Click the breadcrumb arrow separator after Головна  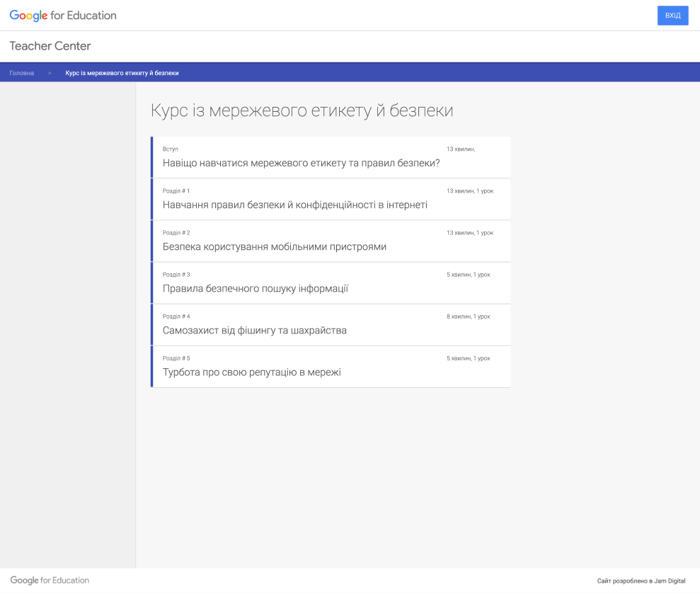50,73
